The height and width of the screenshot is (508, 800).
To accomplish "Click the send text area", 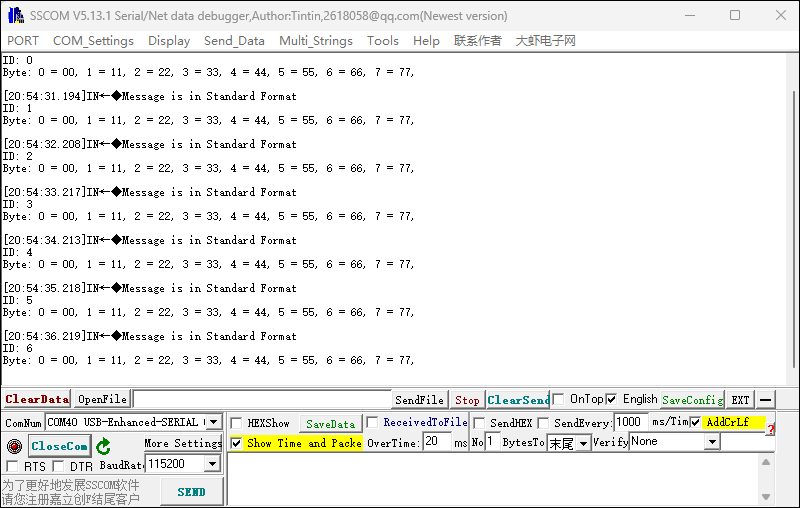I will coord(492,479).
